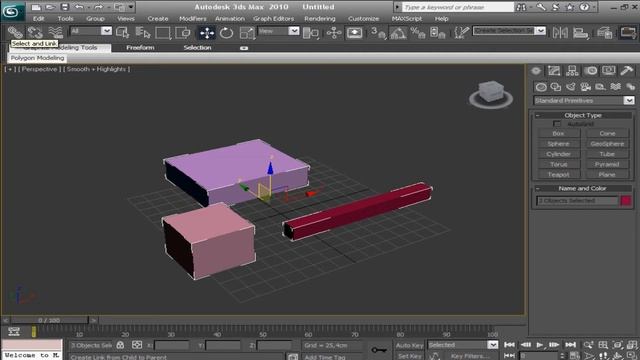Image resolution: width=640 pixels, height=360 pixels.
Task: Activate the Select and Move tool
Action: pyautogui.click(x=207, y=33)
